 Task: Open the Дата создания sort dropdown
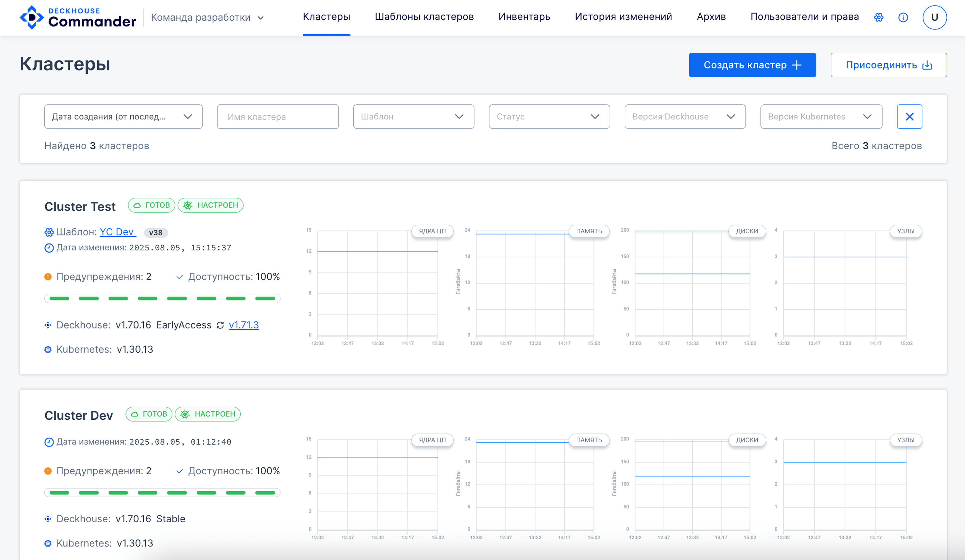click(123, 116)
